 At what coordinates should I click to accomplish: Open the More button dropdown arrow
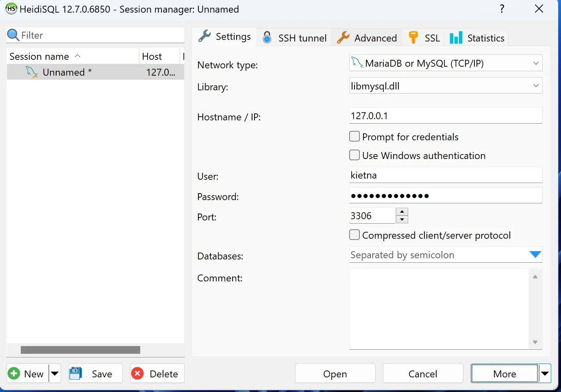coord(545,373)
